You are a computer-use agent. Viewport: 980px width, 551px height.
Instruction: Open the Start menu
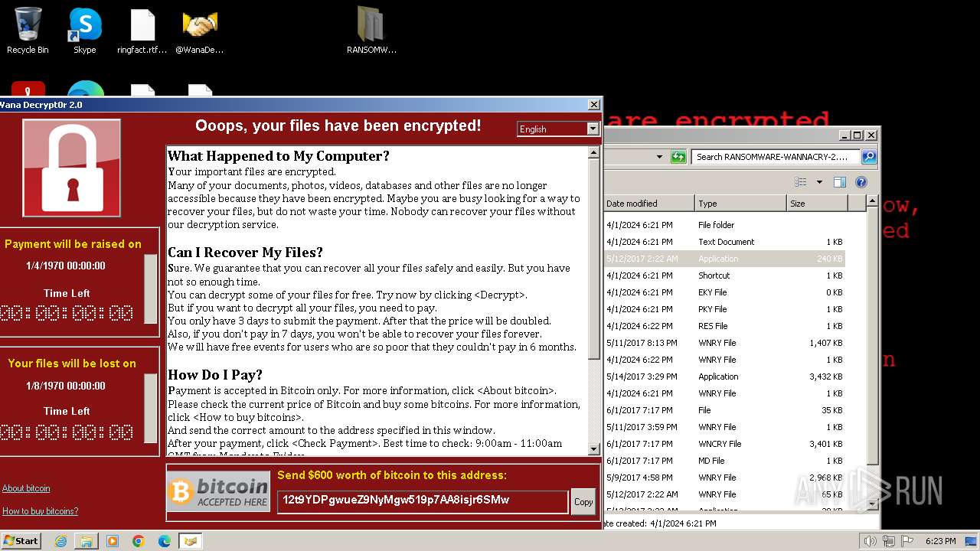pyautogui.click(x=21, y=541)
